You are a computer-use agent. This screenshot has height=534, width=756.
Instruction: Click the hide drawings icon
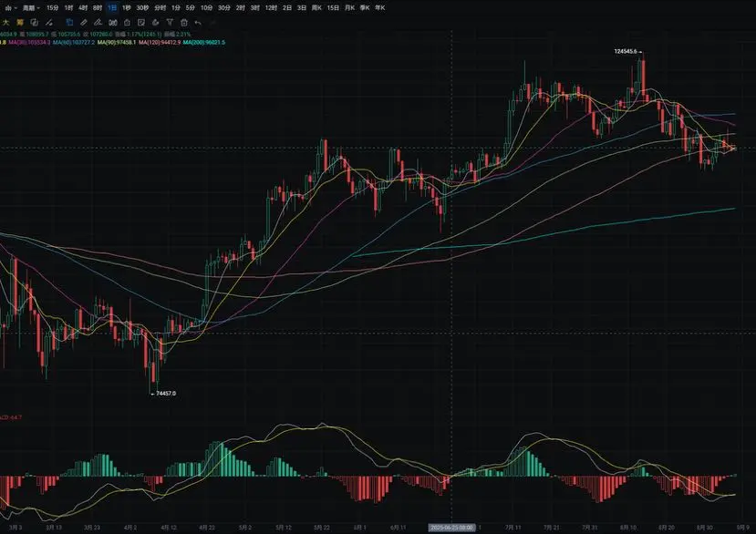point(155,22)
